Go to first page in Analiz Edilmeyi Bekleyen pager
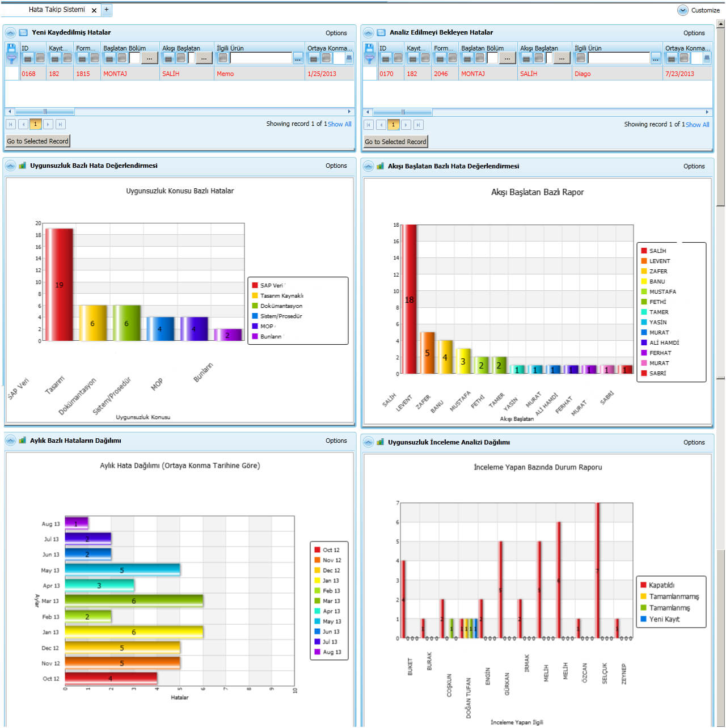Viewport: 726px width, 728px height. (369, 125)
